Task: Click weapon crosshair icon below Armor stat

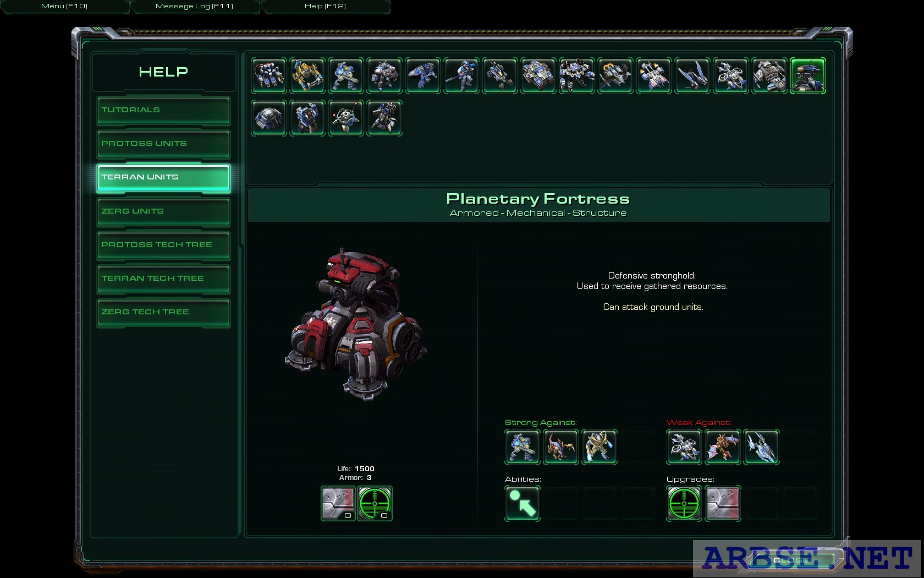Action: (375, 503)
